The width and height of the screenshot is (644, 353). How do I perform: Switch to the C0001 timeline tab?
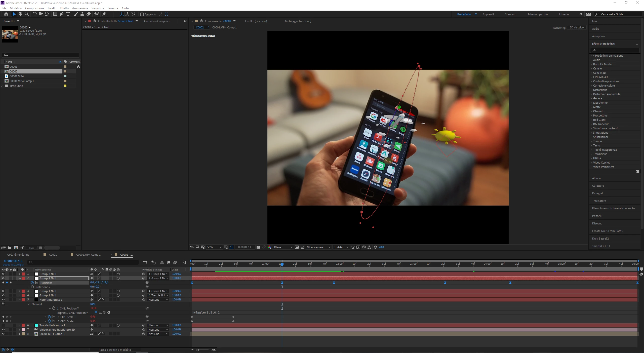53,255
